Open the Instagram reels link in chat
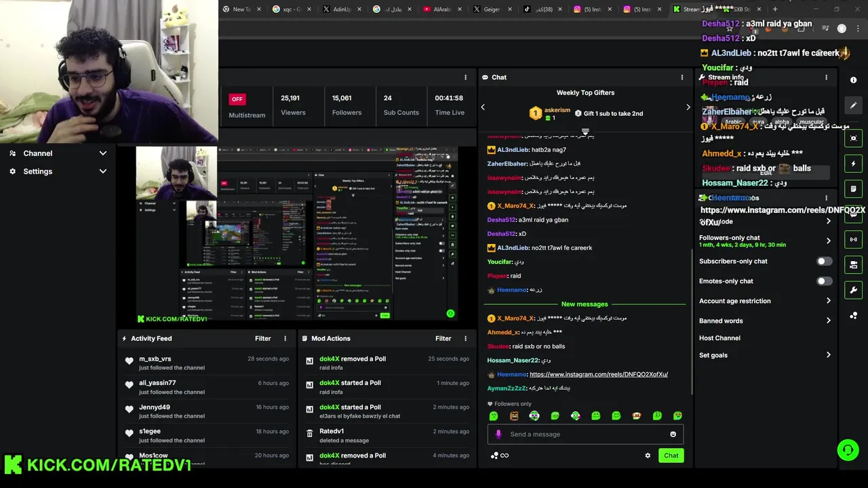The width and height of the screenshot is (868, 488). pyautogui.click(x=598, y=374)
